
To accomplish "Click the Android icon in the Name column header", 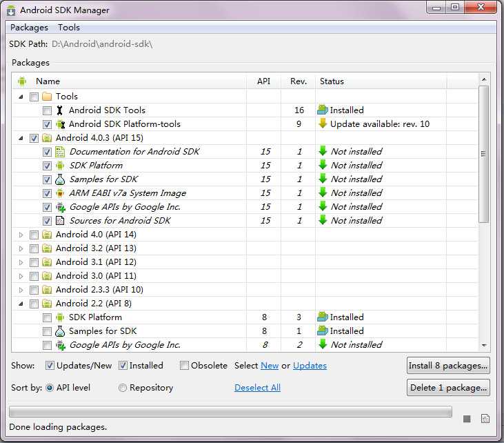I will pos(22,81).
